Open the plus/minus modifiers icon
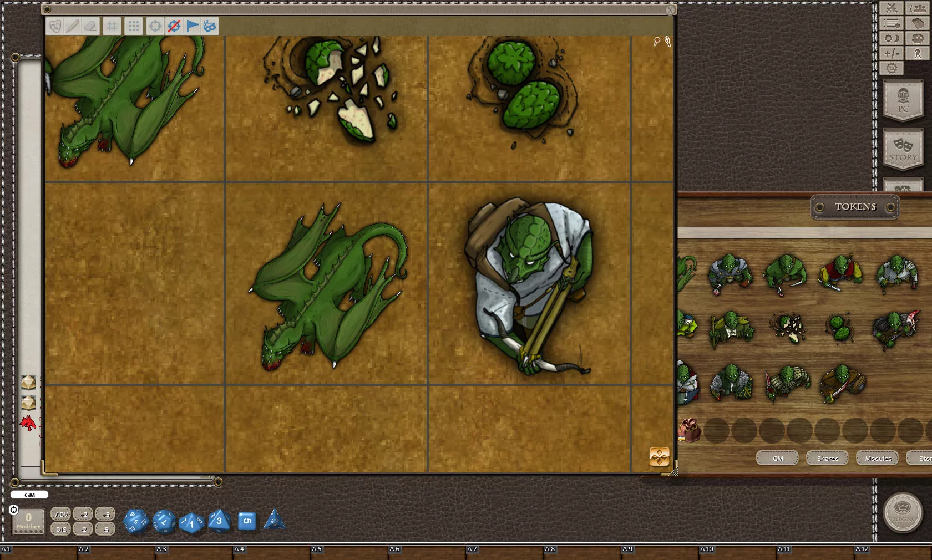 coord(892,53)
